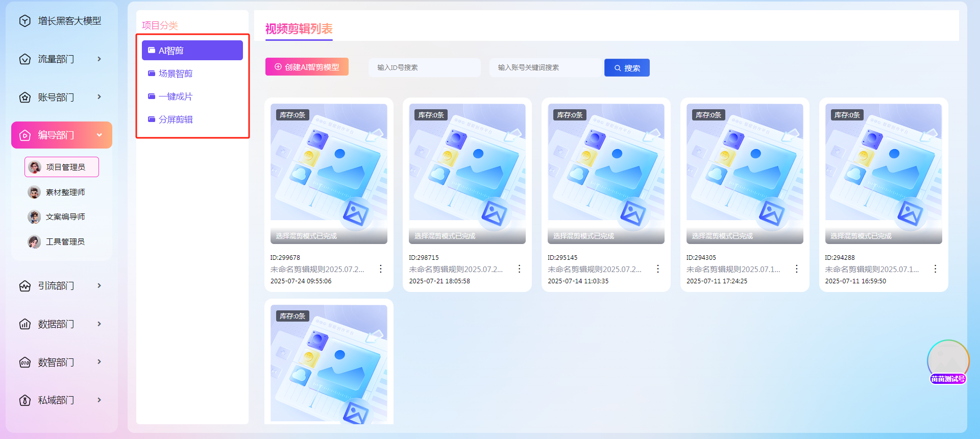The height and width of the screenshot is (439, 980).
Task: Click the 项目分类 heading text
Action: 160,26
